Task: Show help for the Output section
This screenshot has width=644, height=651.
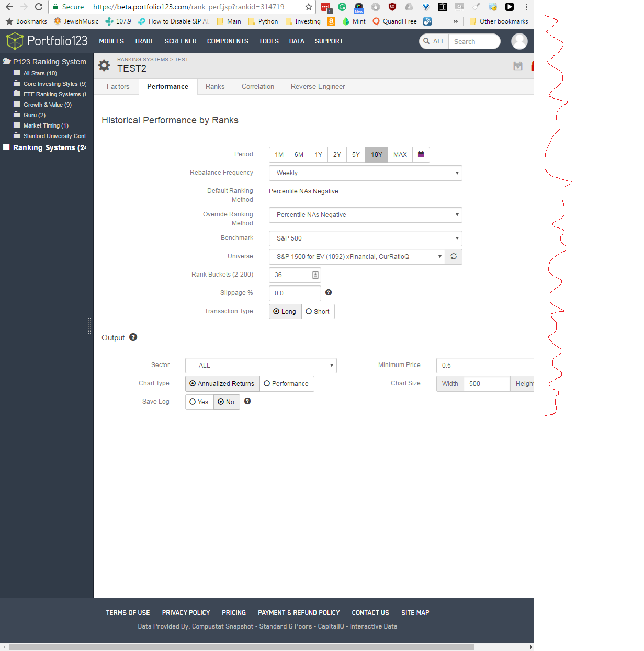Action: 133,337
